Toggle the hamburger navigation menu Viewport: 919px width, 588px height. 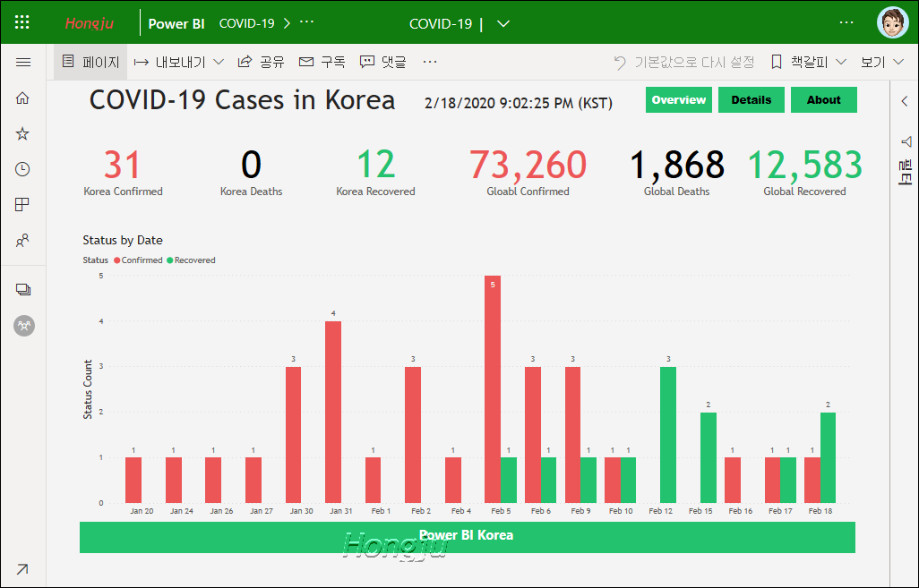click(x=23, y=62)
